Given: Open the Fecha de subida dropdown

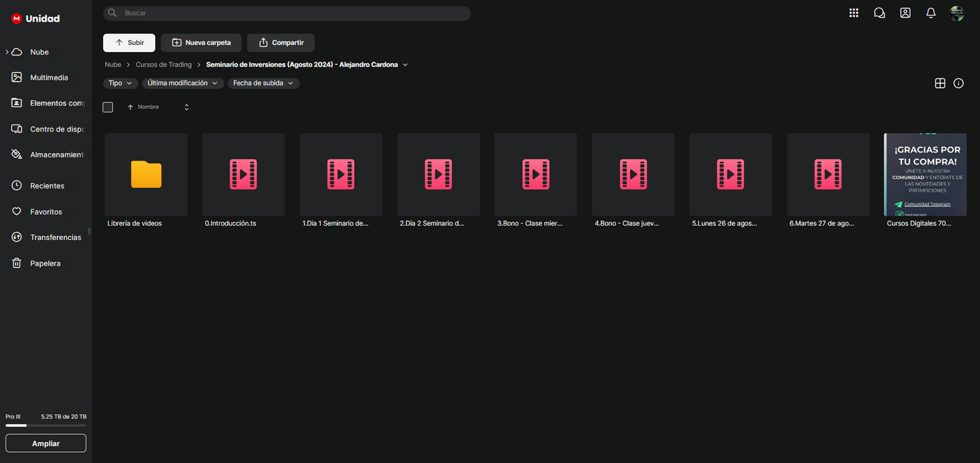Looking at the screenshot, I should pyautogui.click(x=263, y=83).
